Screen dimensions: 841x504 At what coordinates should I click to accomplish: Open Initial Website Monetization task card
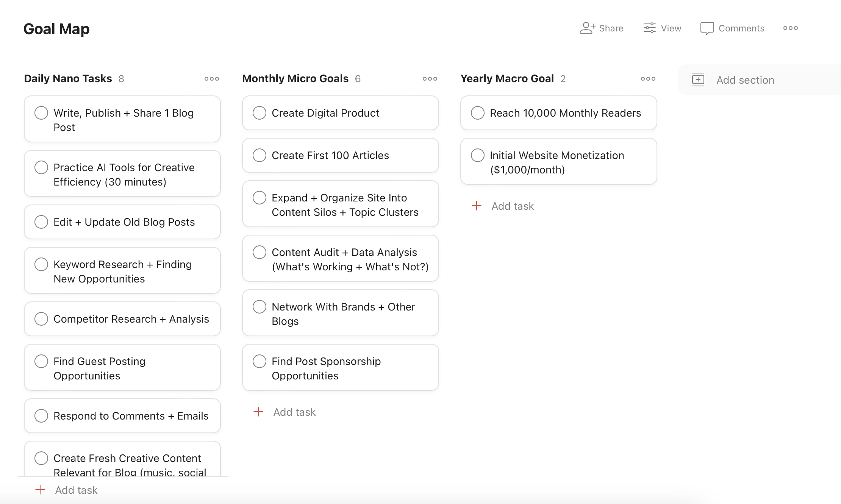[556, 162]
